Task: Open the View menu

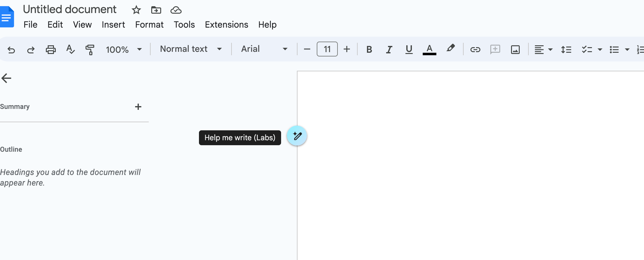Action: 82,25
